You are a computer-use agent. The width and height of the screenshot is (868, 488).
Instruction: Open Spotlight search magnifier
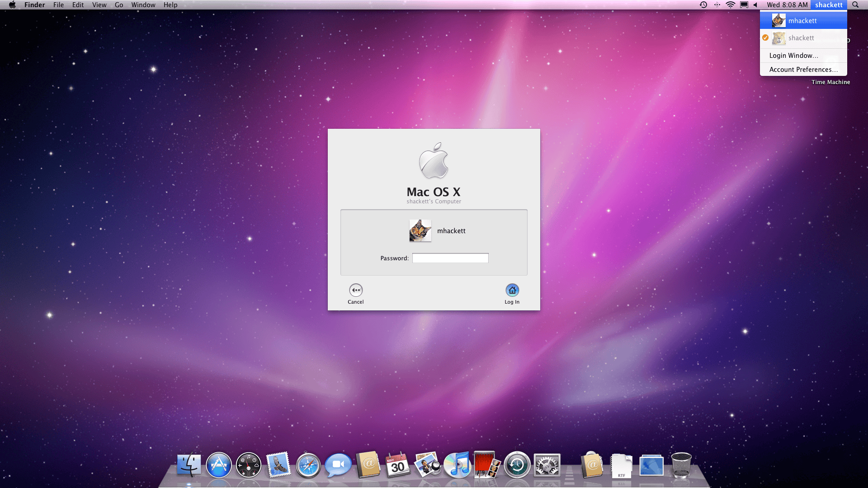[x=855, y=5]
